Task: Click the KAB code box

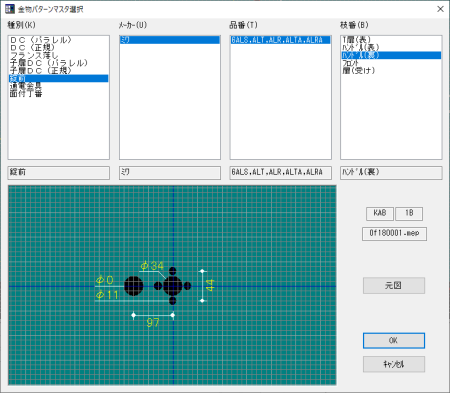Action: tap(380, 214)
